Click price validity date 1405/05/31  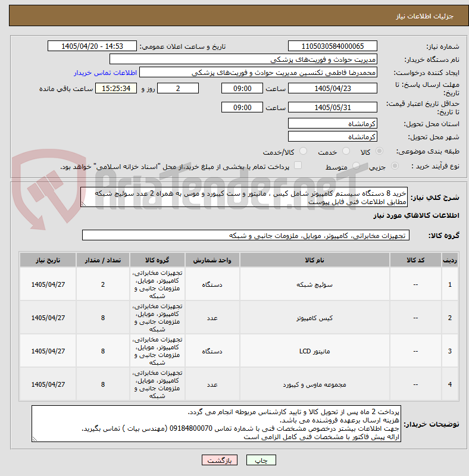pos(333,108)
